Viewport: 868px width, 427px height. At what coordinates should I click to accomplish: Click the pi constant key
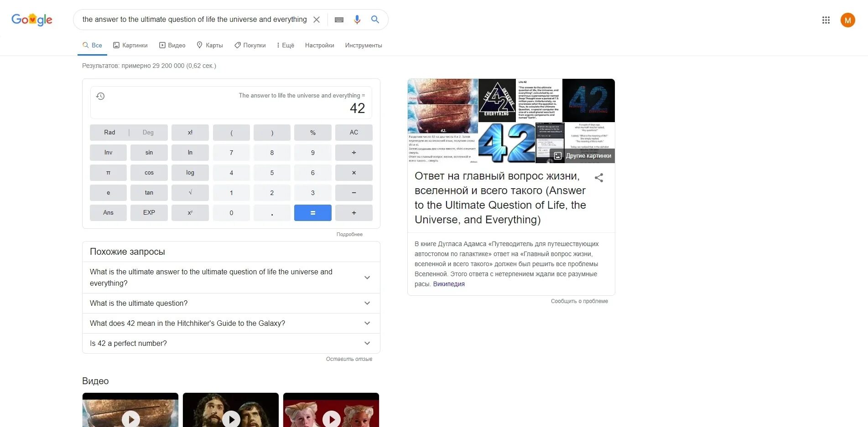pyautogui.click(x=108, y=173)
